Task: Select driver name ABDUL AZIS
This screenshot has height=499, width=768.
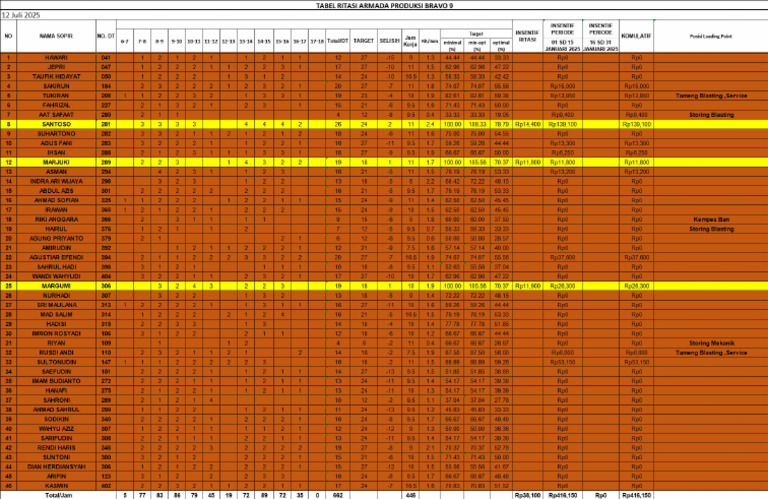Action: tap(56, 191)
